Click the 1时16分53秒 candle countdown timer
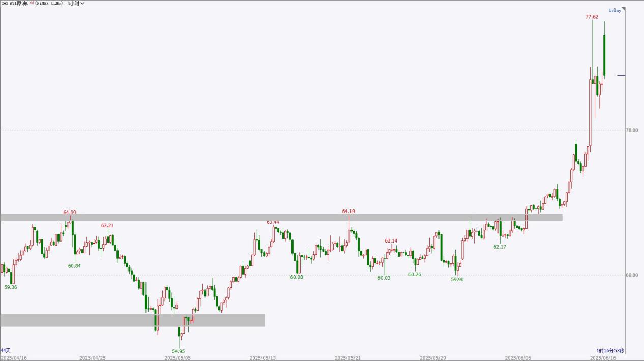 tap(610, 351)
